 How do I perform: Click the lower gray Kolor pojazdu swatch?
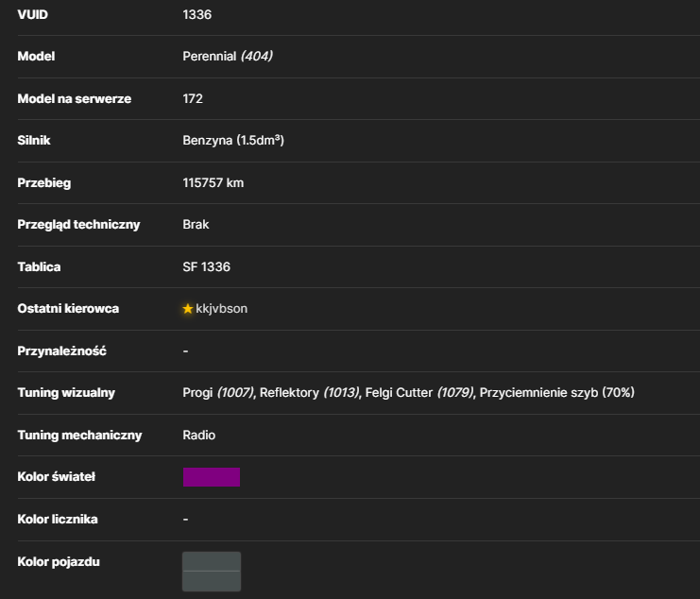pyautogui.click(x=212, y=581)
